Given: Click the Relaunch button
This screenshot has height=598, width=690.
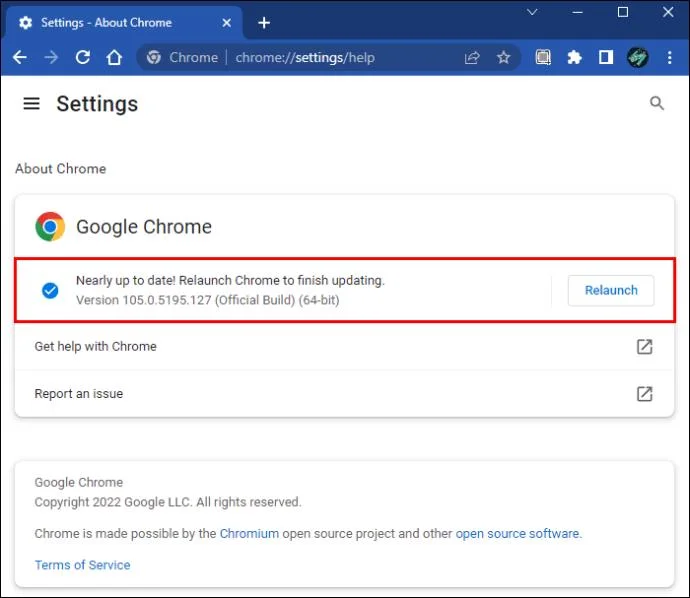Looking at the screenshot, I should (x=611, y=290).
